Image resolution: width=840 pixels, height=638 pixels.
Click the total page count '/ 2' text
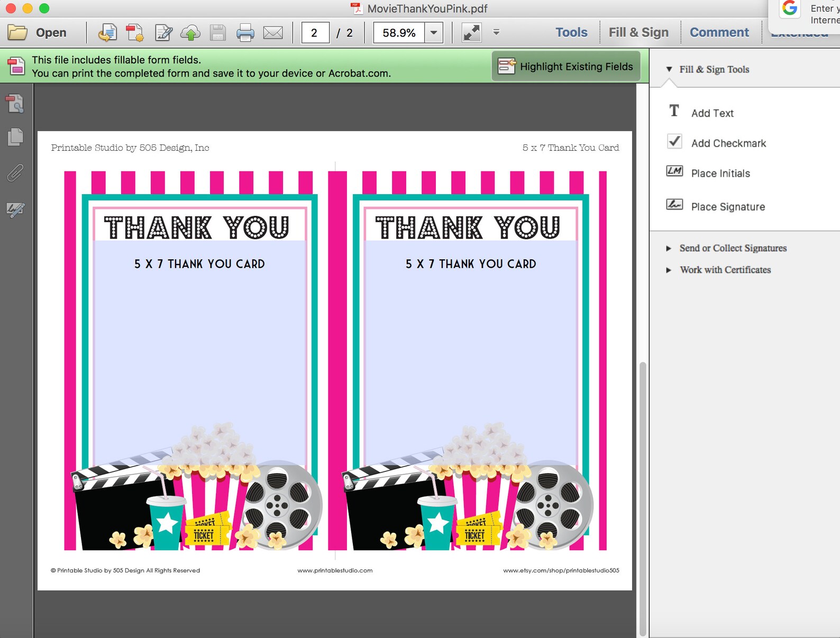pyautogui.click(x=344, y=33)
